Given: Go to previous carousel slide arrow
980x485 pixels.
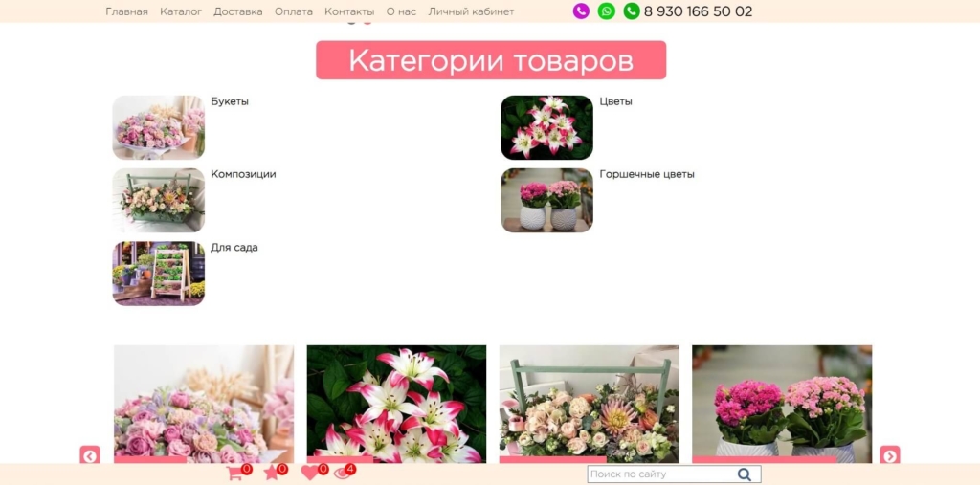Looking at the screenshot, I should click(90, 455).
